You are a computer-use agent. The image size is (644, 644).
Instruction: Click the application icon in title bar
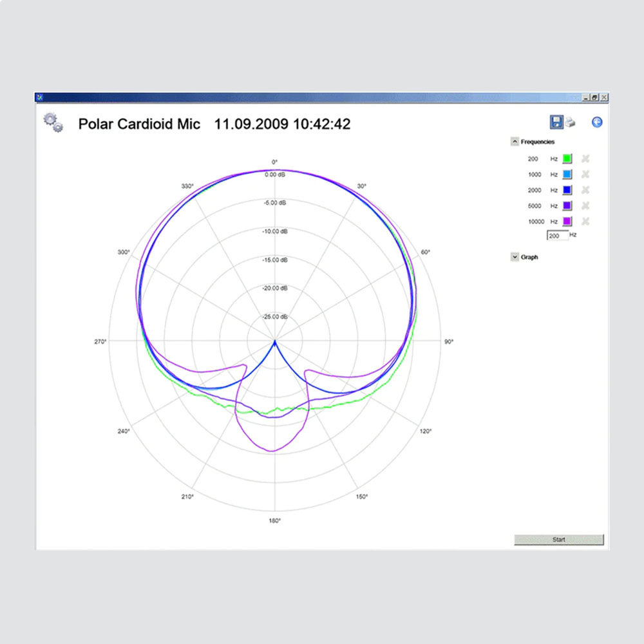point(39,97)
